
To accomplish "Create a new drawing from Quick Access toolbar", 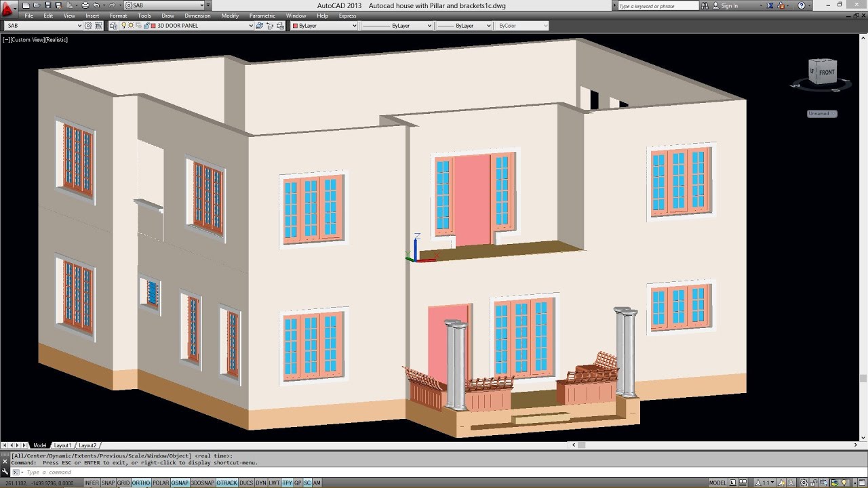I will pyautogui.click(x=26, y=5).
